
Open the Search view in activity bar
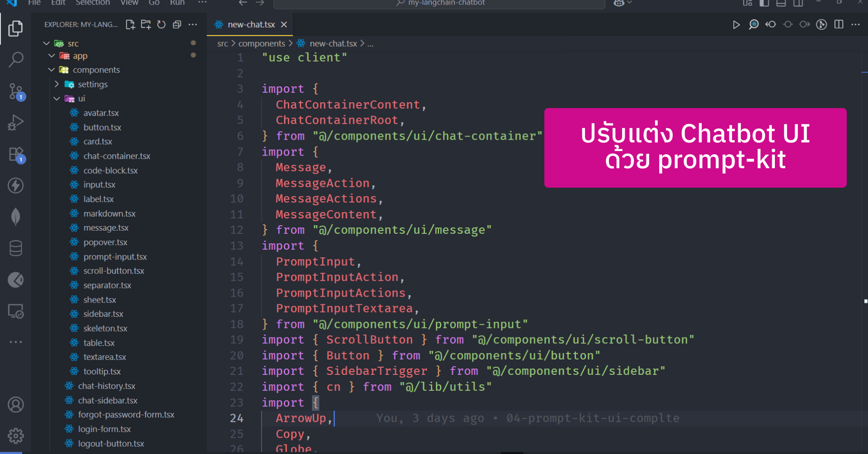[16, 60]
